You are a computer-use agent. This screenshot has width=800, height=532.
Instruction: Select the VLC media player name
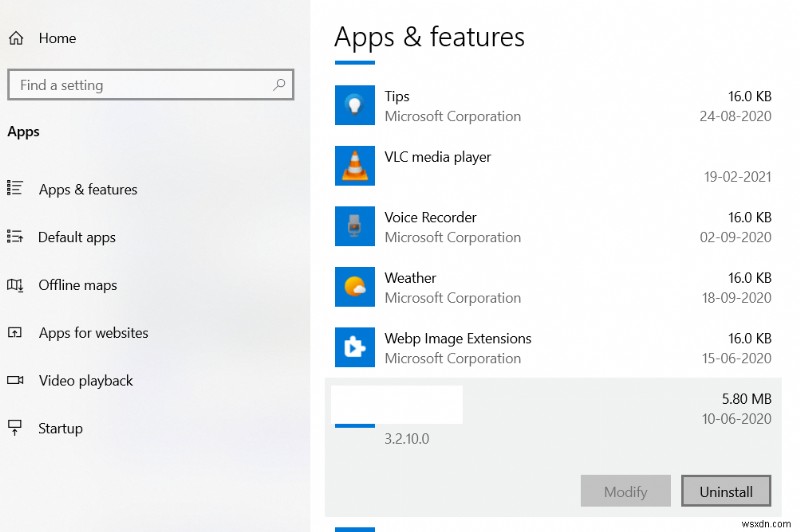click(x=438, y=157)
